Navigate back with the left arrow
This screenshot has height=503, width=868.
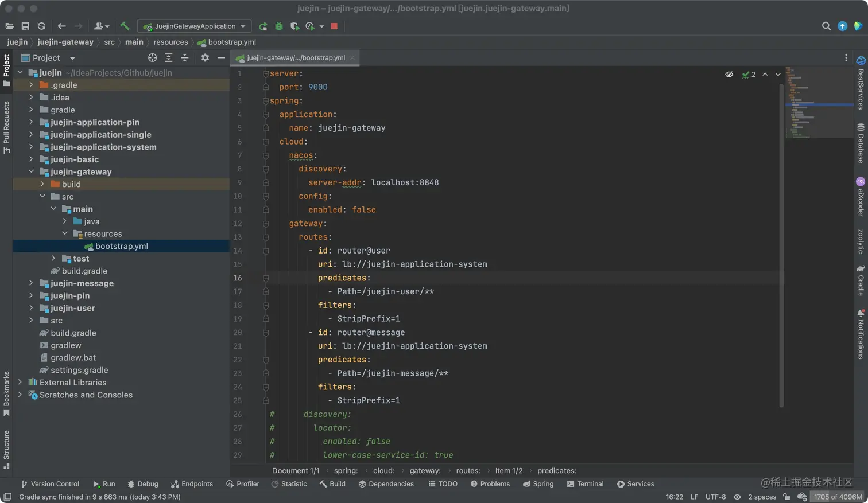coord(61,26)
